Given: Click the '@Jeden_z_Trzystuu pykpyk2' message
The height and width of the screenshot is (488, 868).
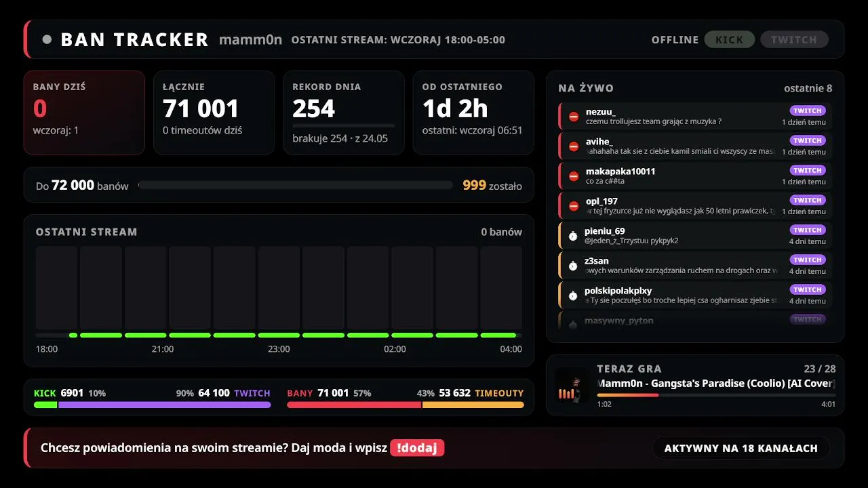Looking at the screenshot, I should coord(631,241).
